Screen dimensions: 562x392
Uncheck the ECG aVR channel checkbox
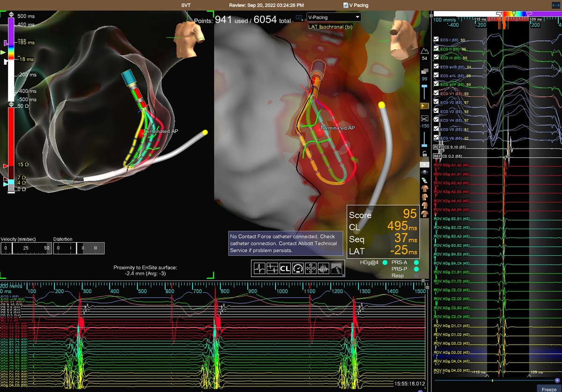coord(436,67)
